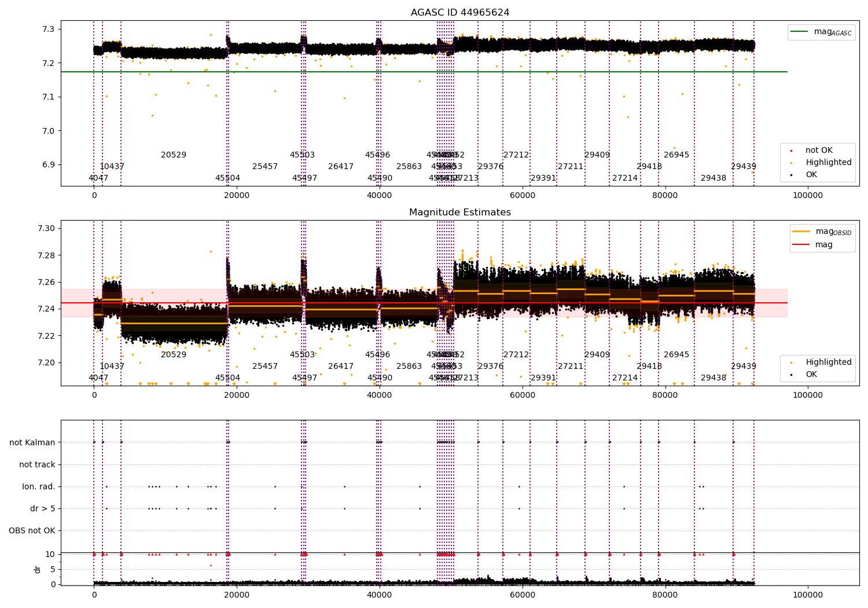
Task: Click the 40000 x-tick under Magnitude Estimates
Action: pos(380,395)
